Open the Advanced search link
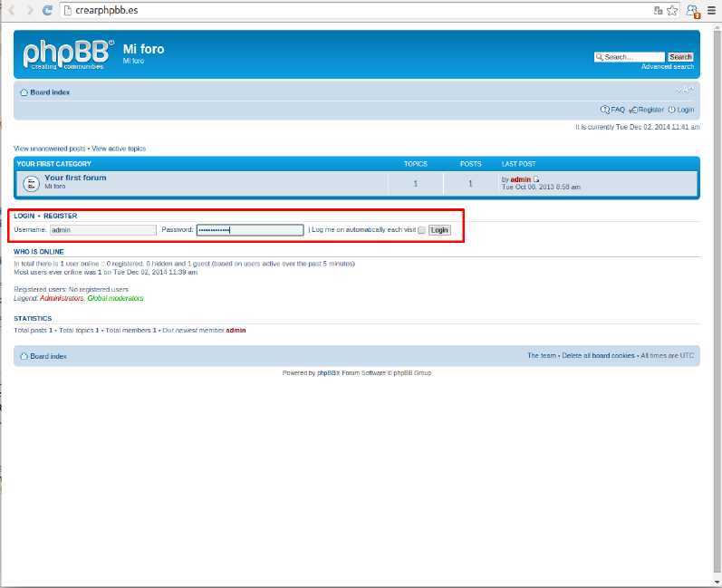 point(668,67)
